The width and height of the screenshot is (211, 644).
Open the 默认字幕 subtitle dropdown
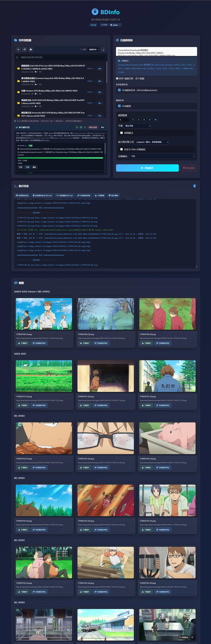tap(137, 126)
